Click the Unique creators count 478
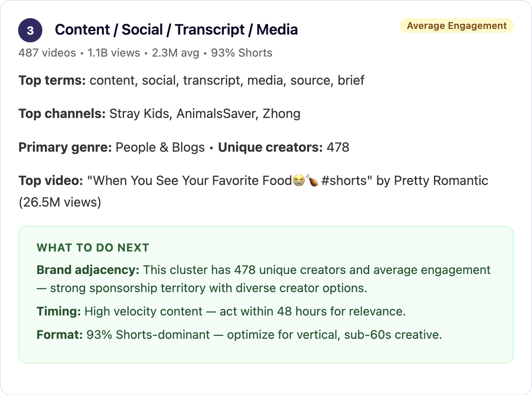Image resolution: width=532 pixels, height=395 pixels. click(x=338, y=147)
